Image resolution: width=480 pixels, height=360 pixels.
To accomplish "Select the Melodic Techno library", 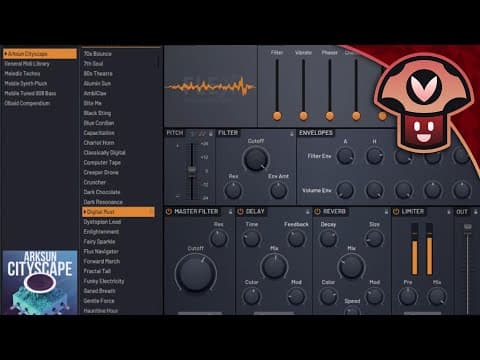I will (x=22, y=74).
